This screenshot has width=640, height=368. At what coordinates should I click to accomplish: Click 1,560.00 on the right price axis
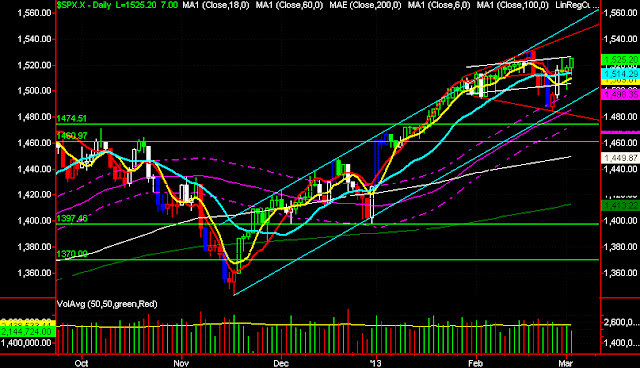click(x=620, y=13)
